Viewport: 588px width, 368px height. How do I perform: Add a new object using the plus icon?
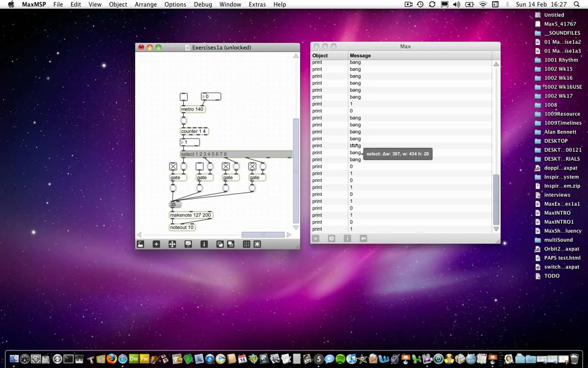(x=156, y=244)
